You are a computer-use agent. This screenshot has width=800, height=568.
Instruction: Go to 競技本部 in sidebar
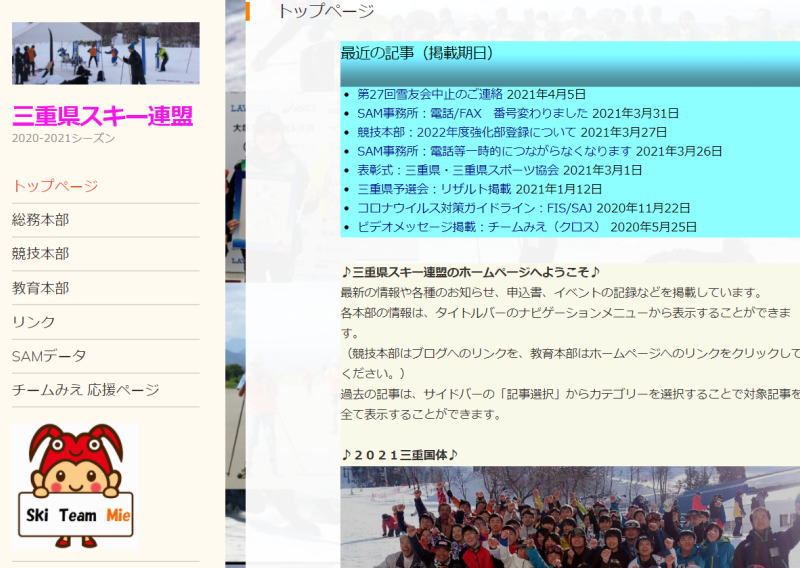pyautogui.click(x=41, y=254)
